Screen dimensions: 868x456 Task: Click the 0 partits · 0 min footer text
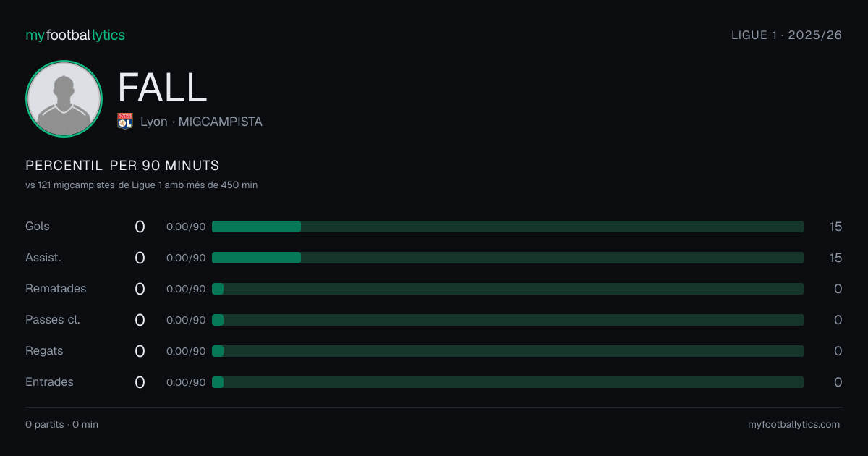61,425
